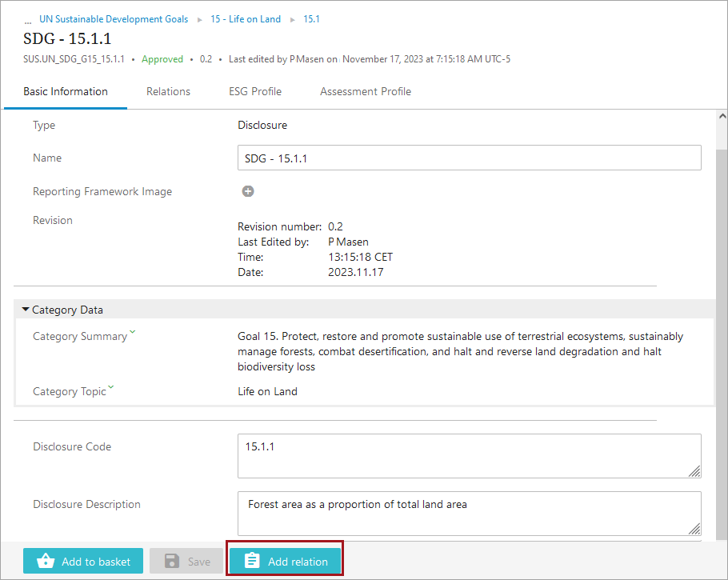Click into the Name input field
This screenshot has width=728, height=580.
pyautogui.click(x=469, y=158)
